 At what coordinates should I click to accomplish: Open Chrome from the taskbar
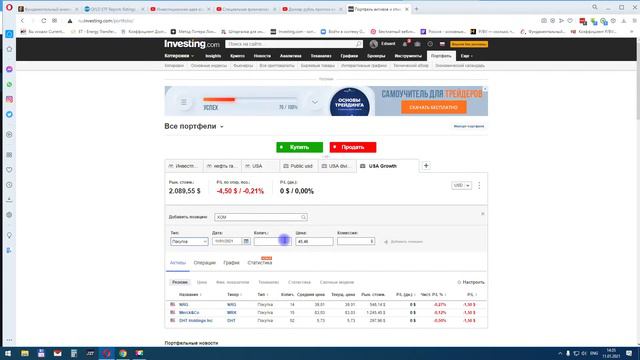point(123,353)
